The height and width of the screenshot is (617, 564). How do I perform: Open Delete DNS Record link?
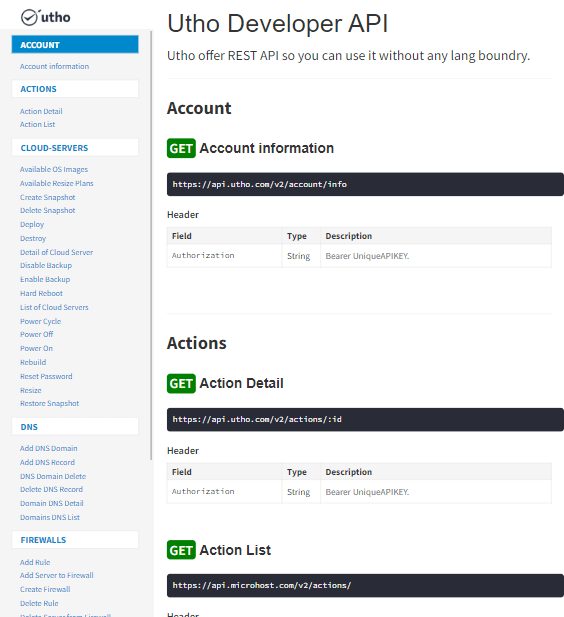click(52, 490)
